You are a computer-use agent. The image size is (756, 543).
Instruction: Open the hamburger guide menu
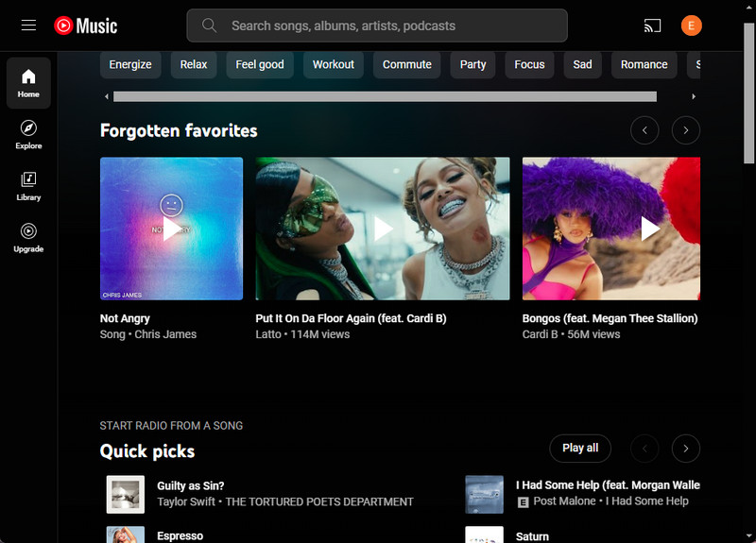pos(28,25)
